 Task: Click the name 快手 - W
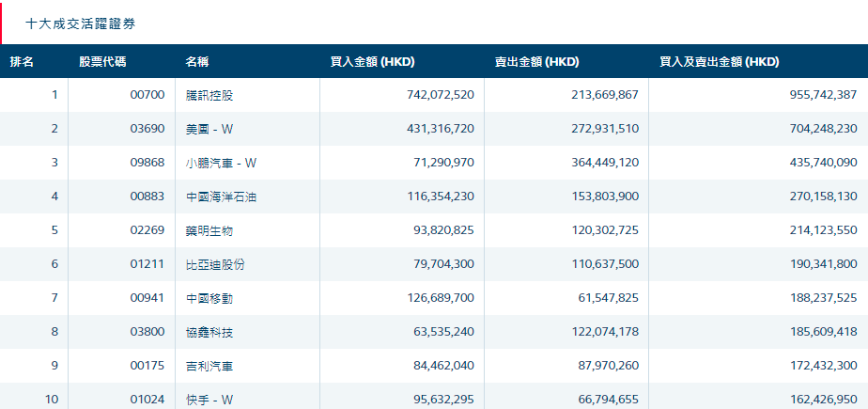209,400
